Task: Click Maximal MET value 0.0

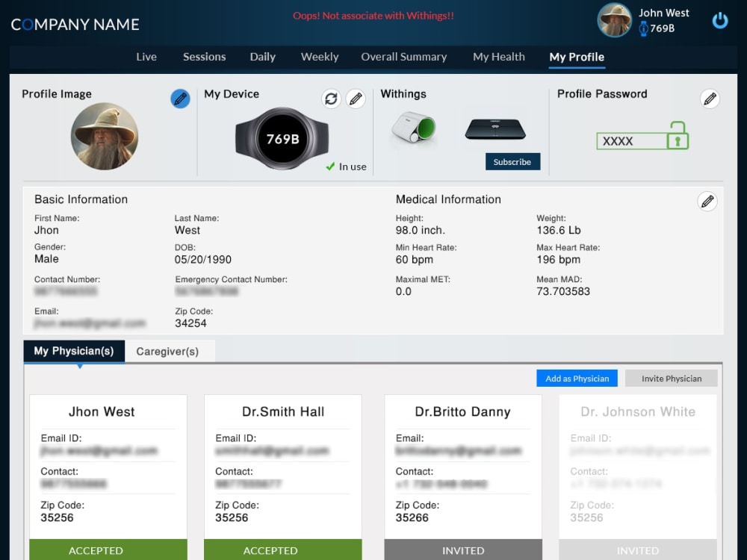Action: [403, 291]
